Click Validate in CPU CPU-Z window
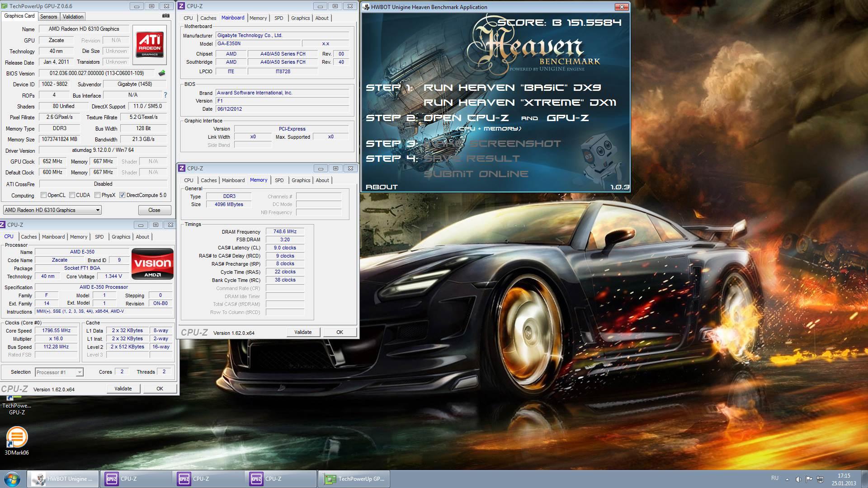Viewport: 868px width, 488px height. coord(123,389)
